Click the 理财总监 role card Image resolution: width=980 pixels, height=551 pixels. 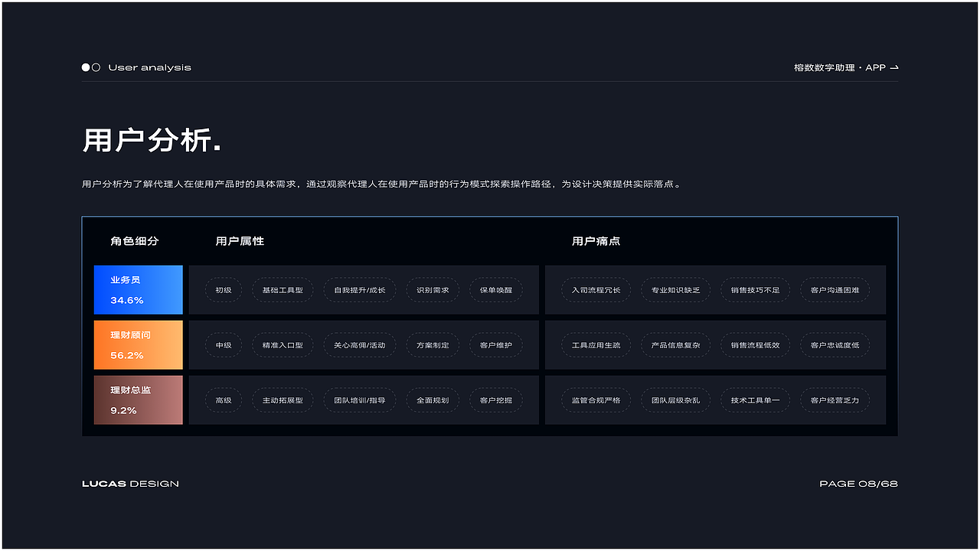pos(138,399)
